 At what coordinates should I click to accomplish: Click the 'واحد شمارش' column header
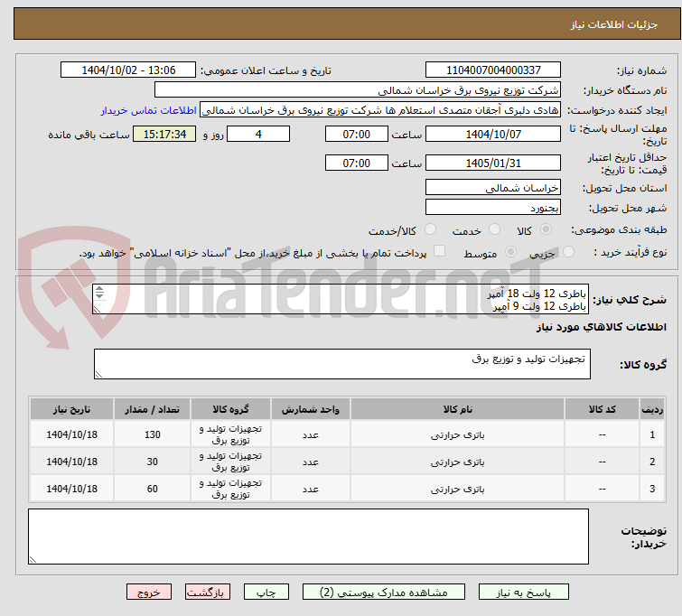click(x=310, y=409)
